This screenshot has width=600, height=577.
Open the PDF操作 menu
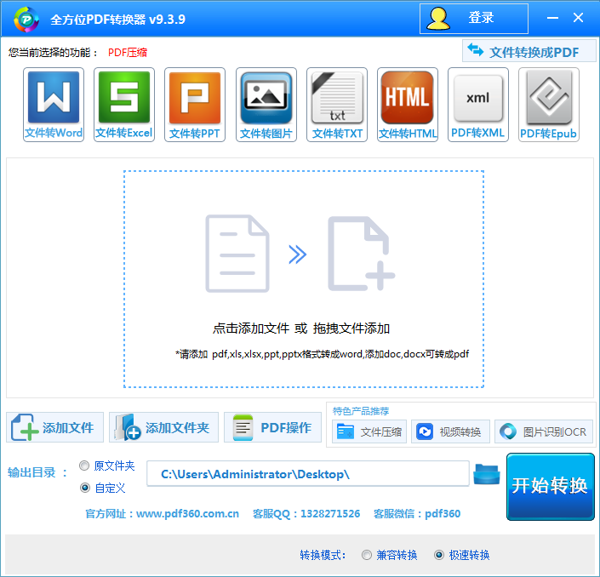272,428
